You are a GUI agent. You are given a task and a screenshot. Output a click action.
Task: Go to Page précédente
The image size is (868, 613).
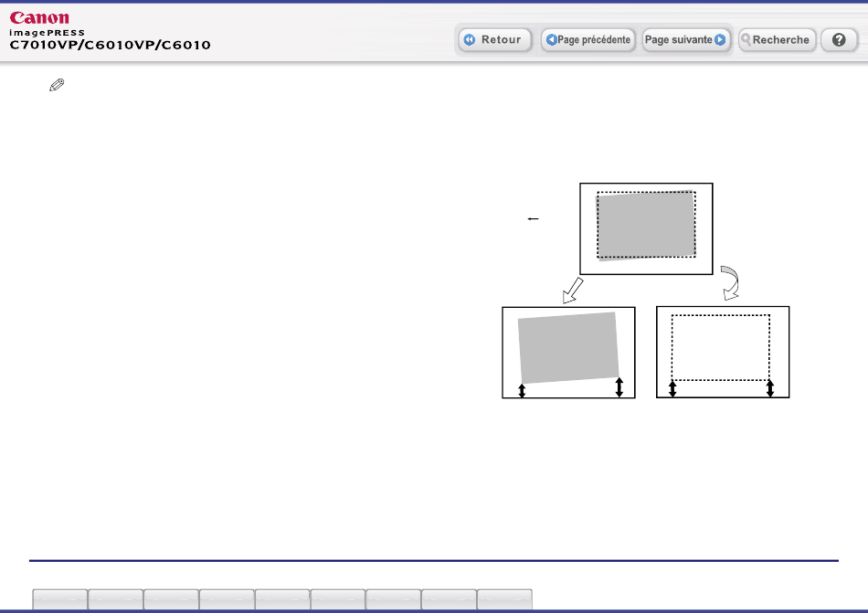[x=587, y=40]
